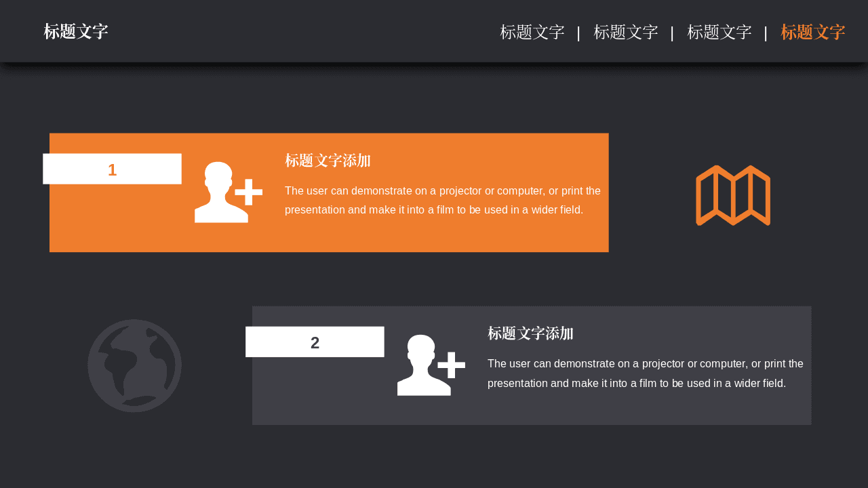Select add-user icon in gray panel

click(431, 365)
